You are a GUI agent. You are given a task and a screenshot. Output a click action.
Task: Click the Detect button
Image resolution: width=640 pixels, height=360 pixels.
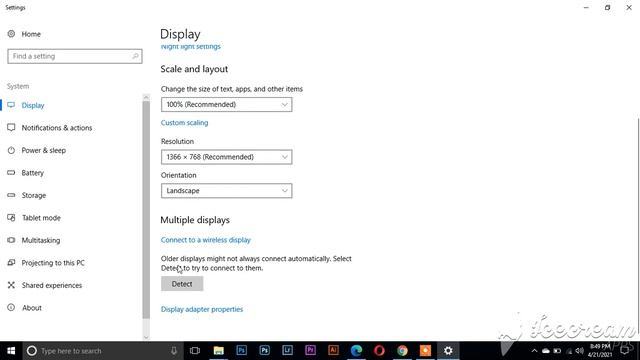[x=182, y=284]
